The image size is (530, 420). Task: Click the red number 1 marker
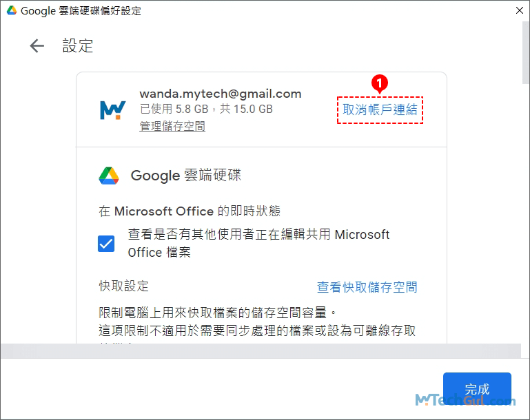[x=379, y=83]
